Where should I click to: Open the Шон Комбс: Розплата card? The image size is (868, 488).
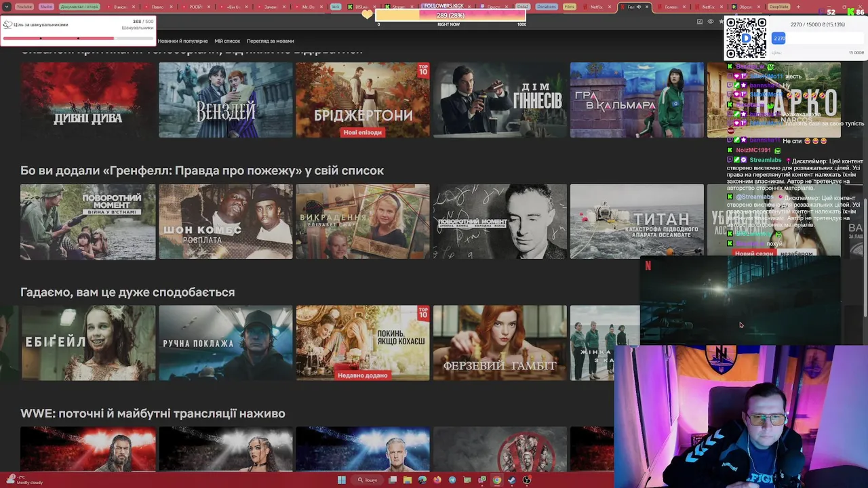(226, 222)
